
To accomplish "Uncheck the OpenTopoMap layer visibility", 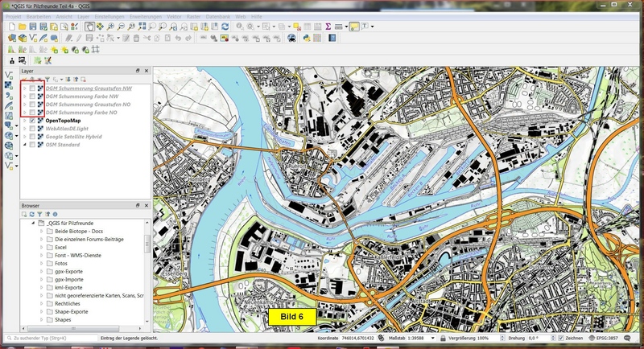I will 32,121.
